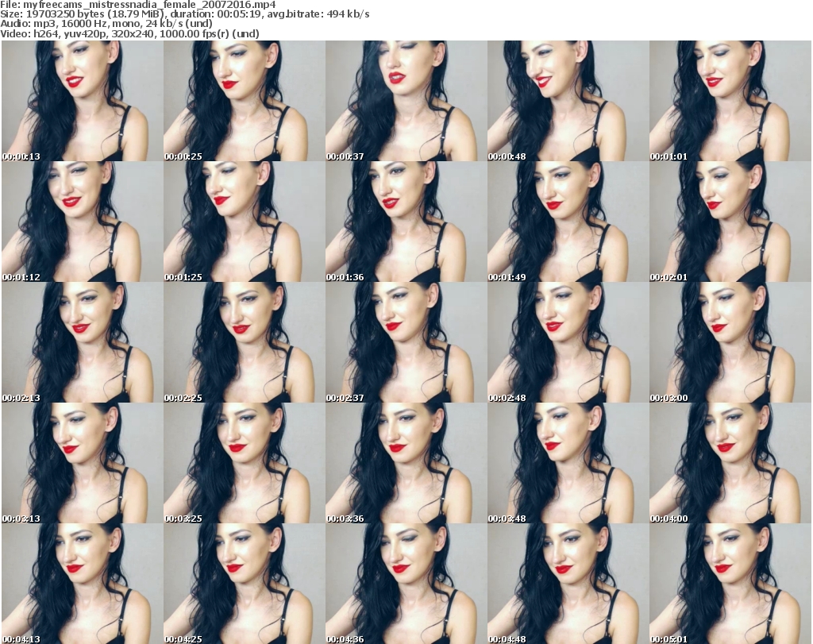The width and height of the screenshot is (813, 644).
Task: Select the thumbnail frame stamped 00:01:36
Action: click(406, 222)
